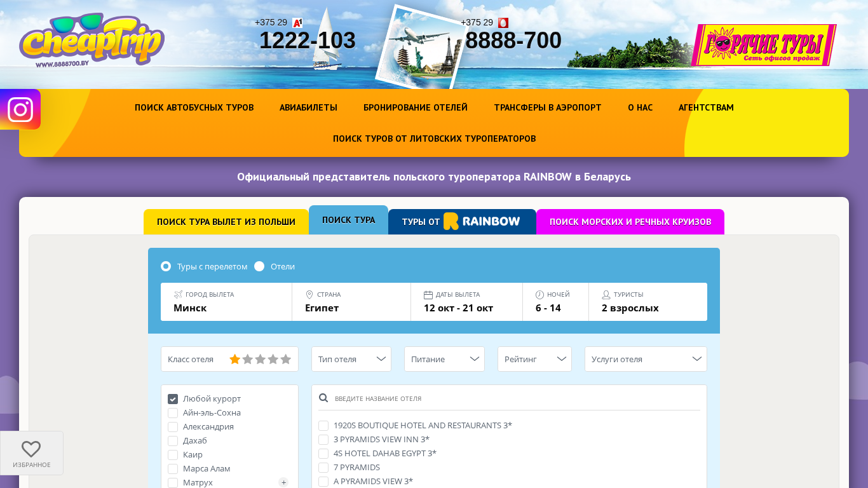Click the location pin icon beside Страна
This screenshot has width=868, height=488.
(x=309, y=294)
